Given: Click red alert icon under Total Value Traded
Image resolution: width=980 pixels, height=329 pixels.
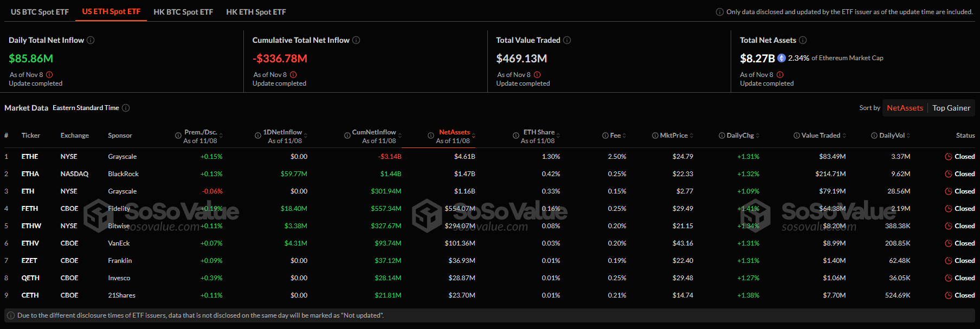Looking at the screenshot, I should coord(537,75).
